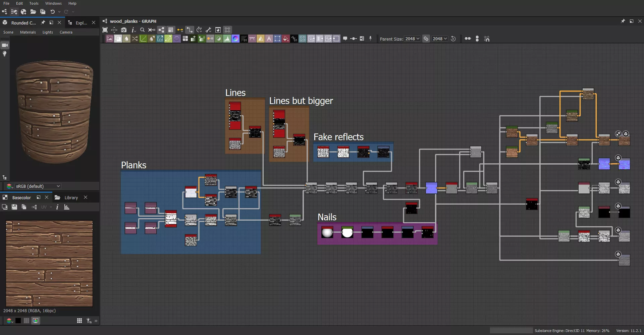Open the Materials menu in 3D view
The height and width of the screenshot is (335, 644).
[28, 32]
